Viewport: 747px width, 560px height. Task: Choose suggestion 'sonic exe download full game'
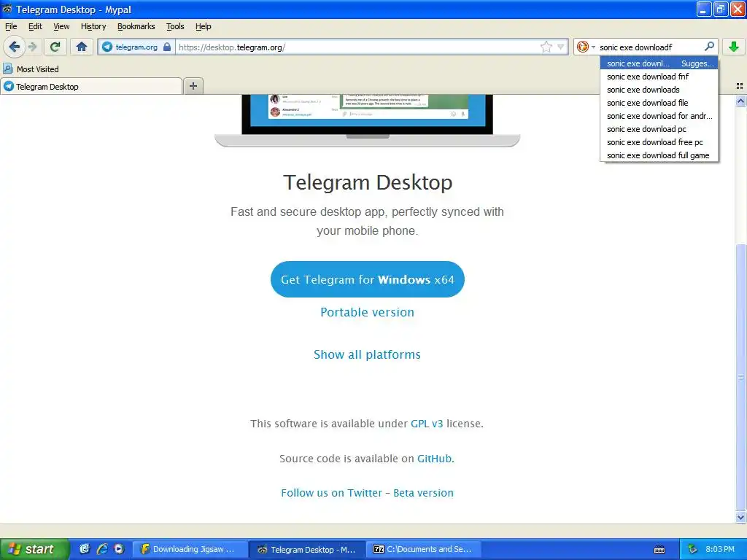coord(659,155)
